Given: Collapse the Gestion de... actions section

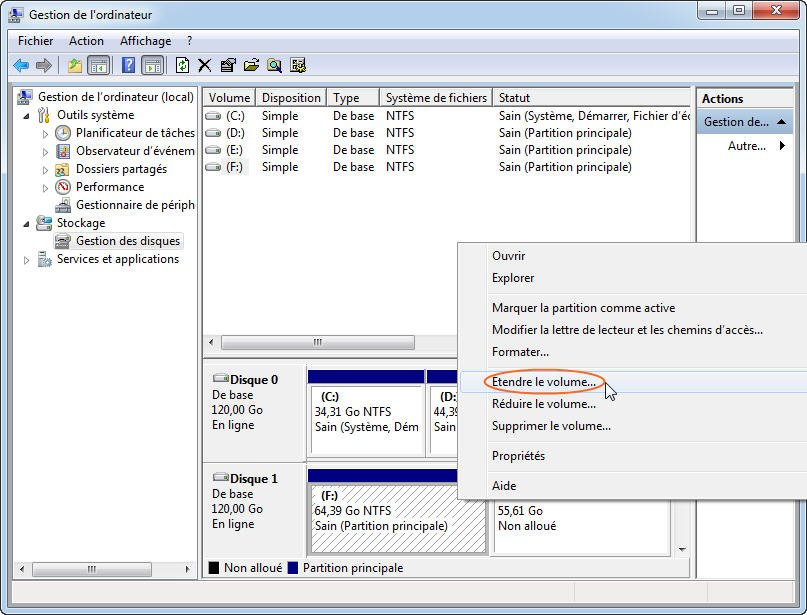Looking at the screenshot, I should coord(781,122).
